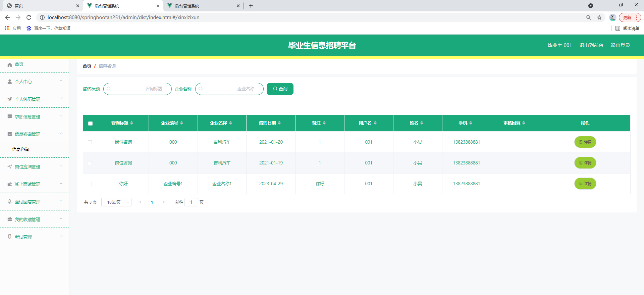
Task: Sort by 审核回复 column arrows
Action: (x=524, y=123)
